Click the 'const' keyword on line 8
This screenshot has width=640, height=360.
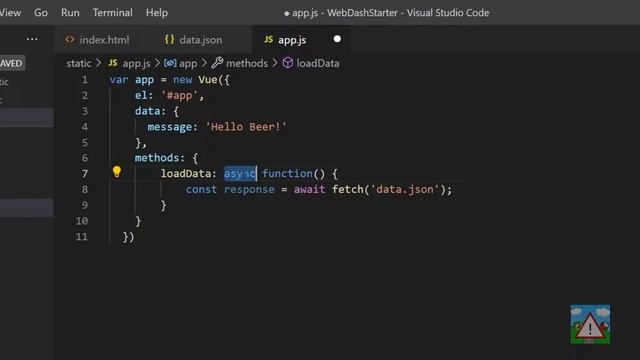tap(201, 189)
